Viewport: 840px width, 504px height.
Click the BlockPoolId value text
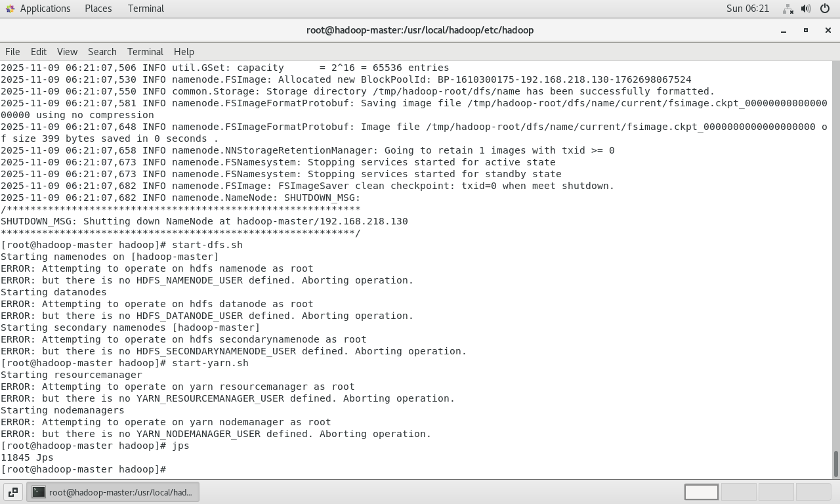pyautogui.click(x=564, y=79)
